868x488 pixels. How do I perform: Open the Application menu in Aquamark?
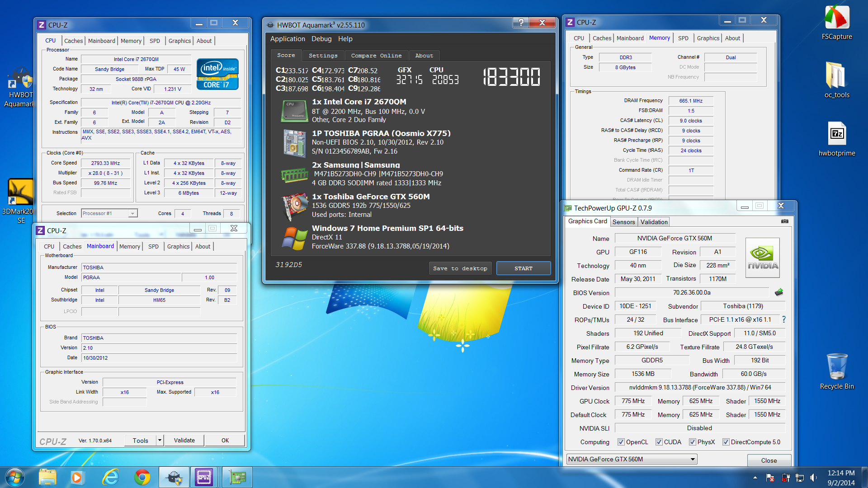(288, 39)
